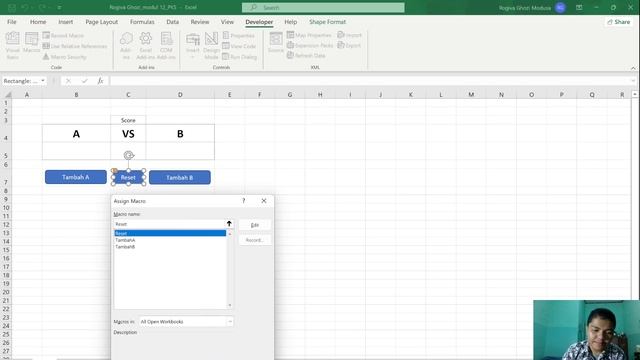The image size is (640, 360).
Task: Open XML Expansion Packs
Action: pyautogui.click(x=310, y=45)
